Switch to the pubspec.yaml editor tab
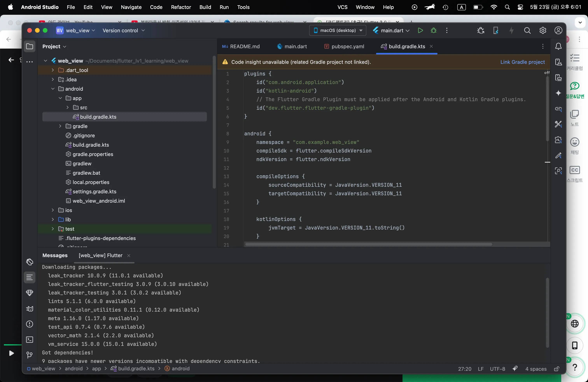The height and width of the screenshot is (382, 588). point(344,46)
